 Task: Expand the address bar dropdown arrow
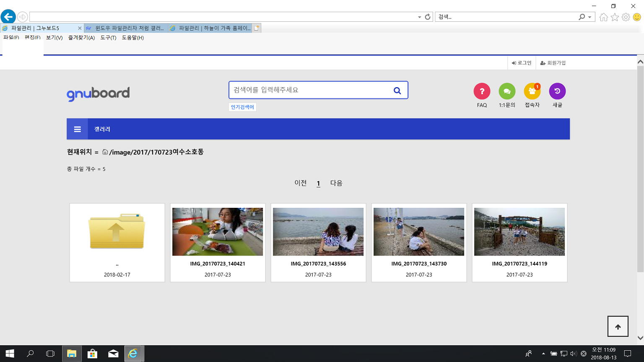coord(419,17)
